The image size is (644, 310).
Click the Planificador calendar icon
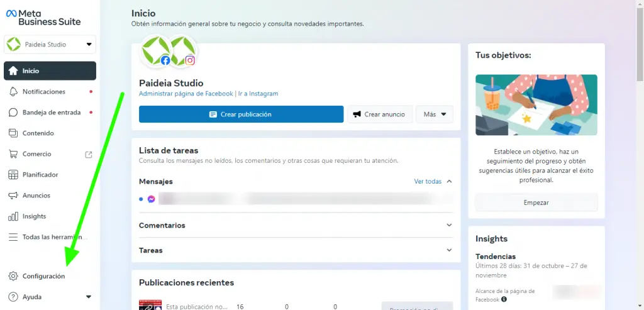point(13,175)
